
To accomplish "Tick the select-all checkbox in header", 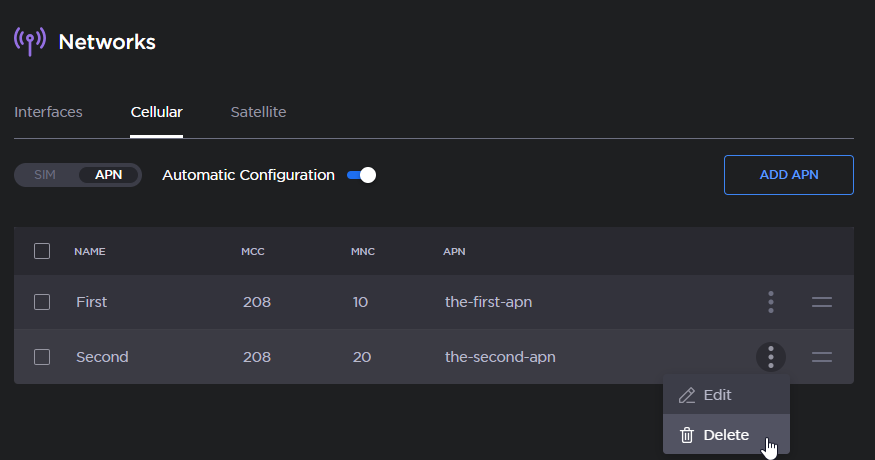I will pyautogui.click(x=42, y=251).
